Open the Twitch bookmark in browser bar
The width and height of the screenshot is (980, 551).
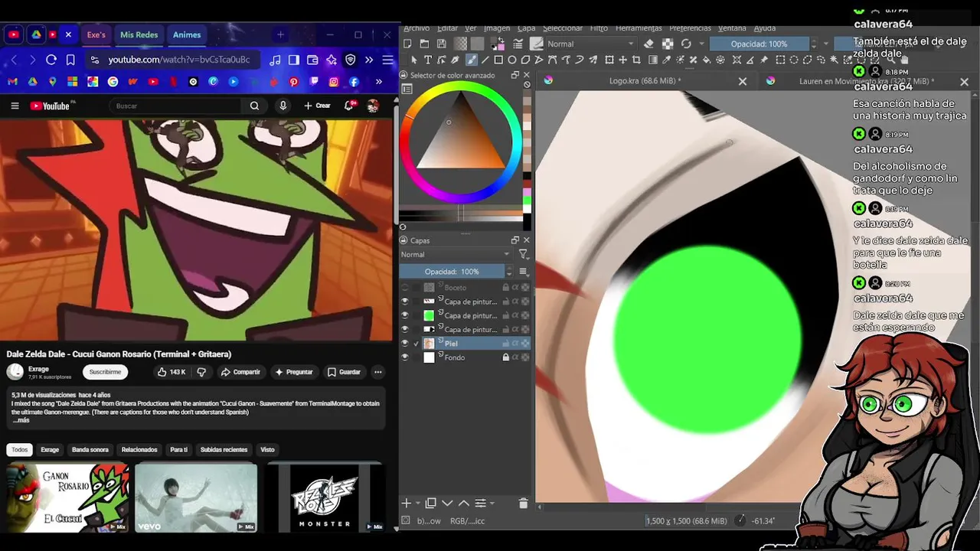coord(314,82)
